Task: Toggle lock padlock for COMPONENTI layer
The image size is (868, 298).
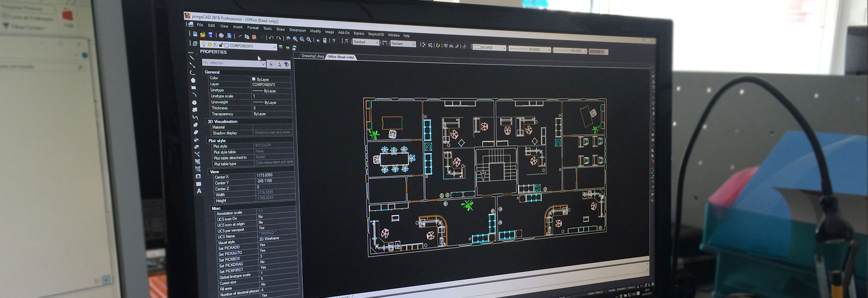Action: click(x=221, y=45)
